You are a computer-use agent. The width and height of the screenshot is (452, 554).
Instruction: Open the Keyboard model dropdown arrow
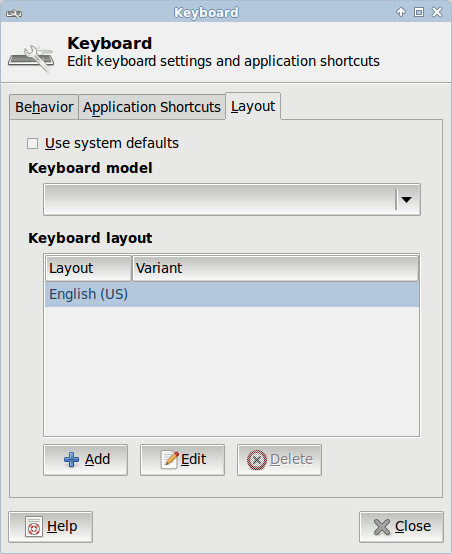tap(406, 200)
